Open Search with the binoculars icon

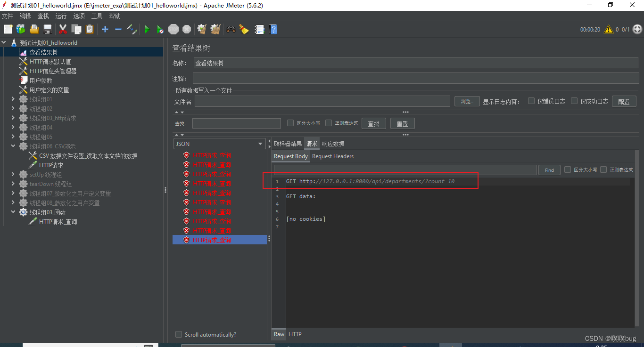[x=231, y=29]
